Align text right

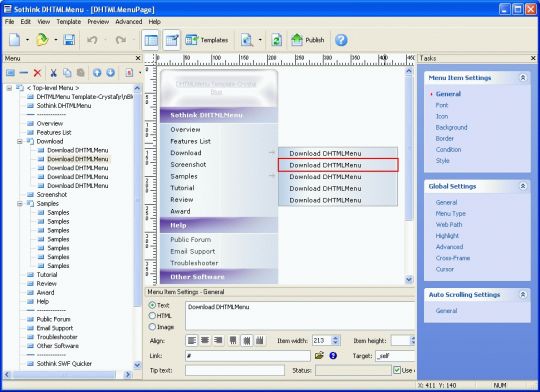click(218, 341)
